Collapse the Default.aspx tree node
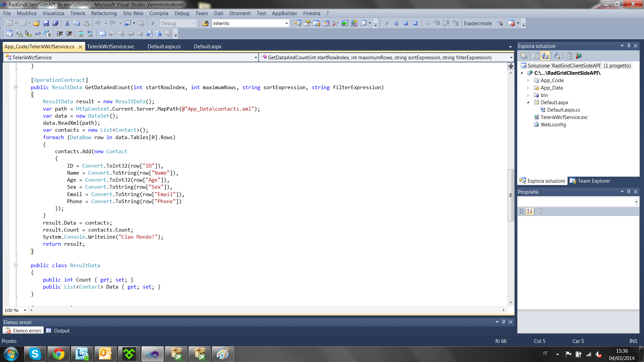 tap(528, 103)
